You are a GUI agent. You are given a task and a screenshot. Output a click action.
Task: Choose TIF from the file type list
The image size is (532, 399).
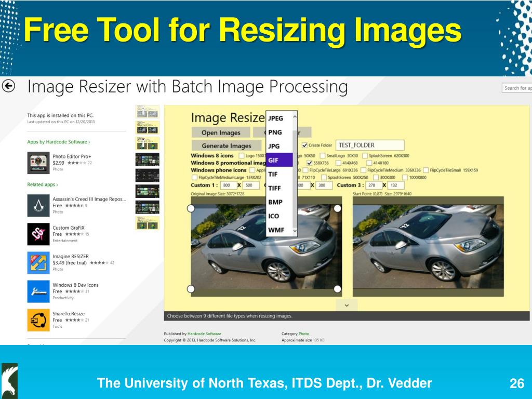click(x=279, y=174)
